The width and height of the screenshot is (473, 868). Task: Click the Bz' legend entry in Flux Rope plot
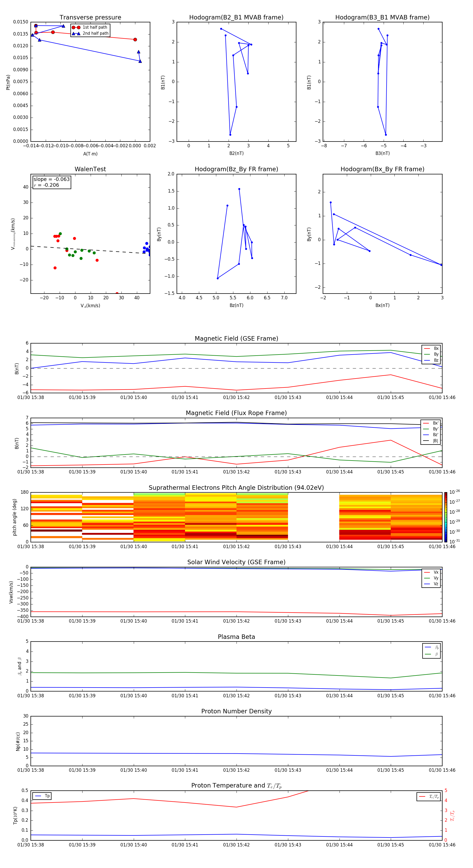(431, 435)
